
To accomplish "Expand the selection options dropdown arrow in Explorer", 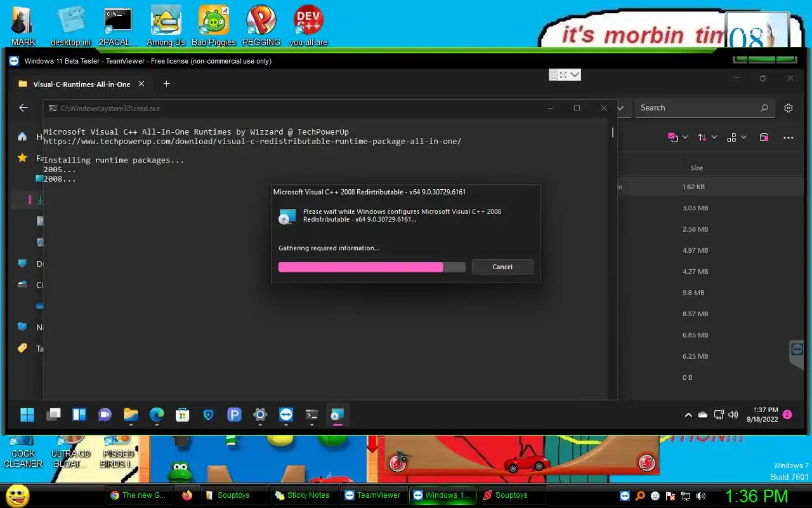I will tap(685, 137).
